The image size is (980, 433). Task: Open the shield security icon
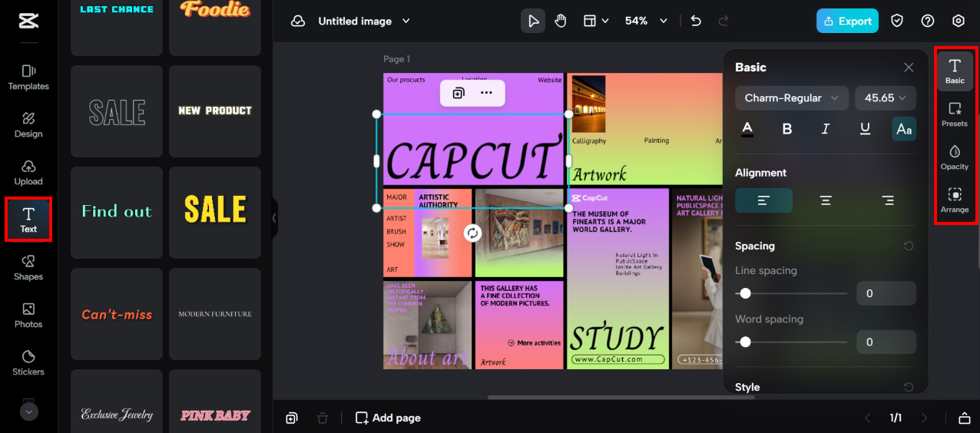click(x=897, y=21)
